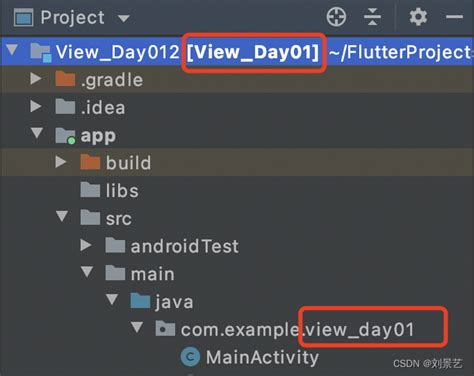This screenshot has width=474, height=376.
Task: Open the Project panel settings gear
Action: point(418,17)
